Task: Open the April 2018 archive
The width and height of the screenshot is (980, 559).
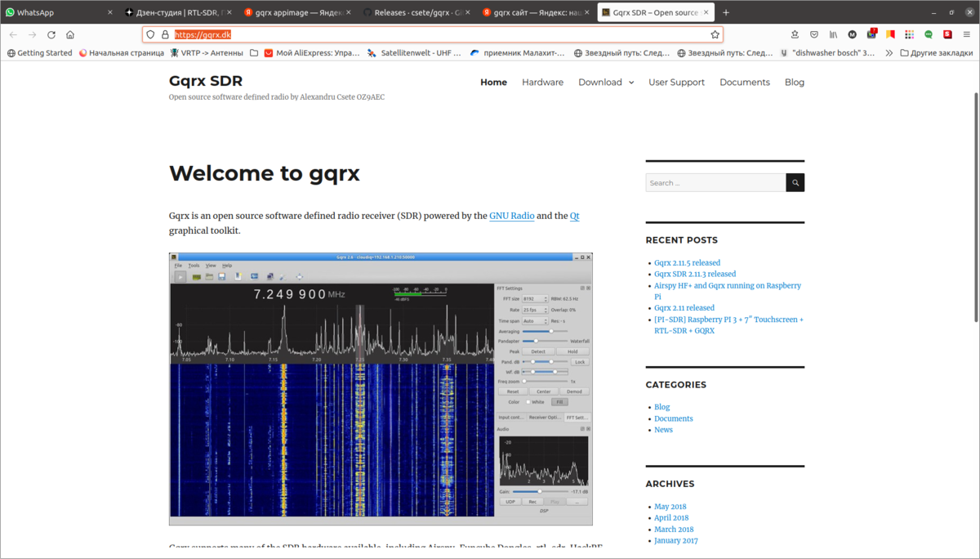Action: pos(671,518)
